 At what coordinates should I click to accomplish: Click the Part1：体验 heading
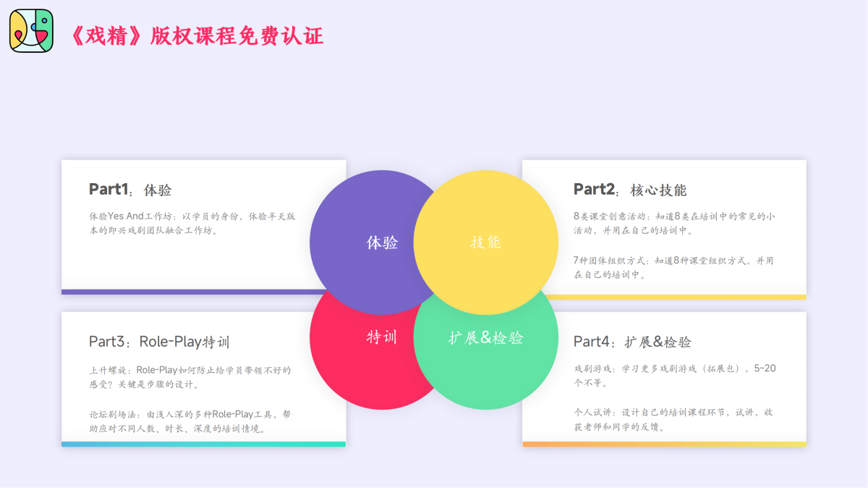point(130,190)
